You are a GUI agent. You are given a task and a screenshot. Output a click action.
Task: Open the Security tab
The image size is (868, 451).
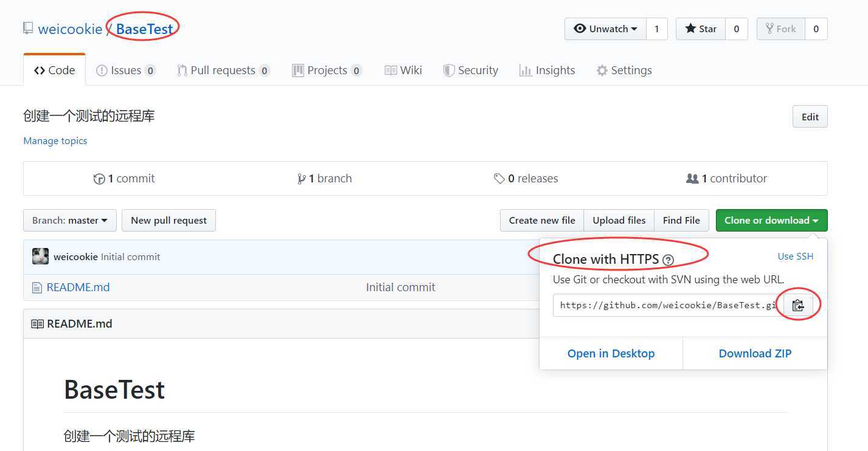[x=471, y=70]
